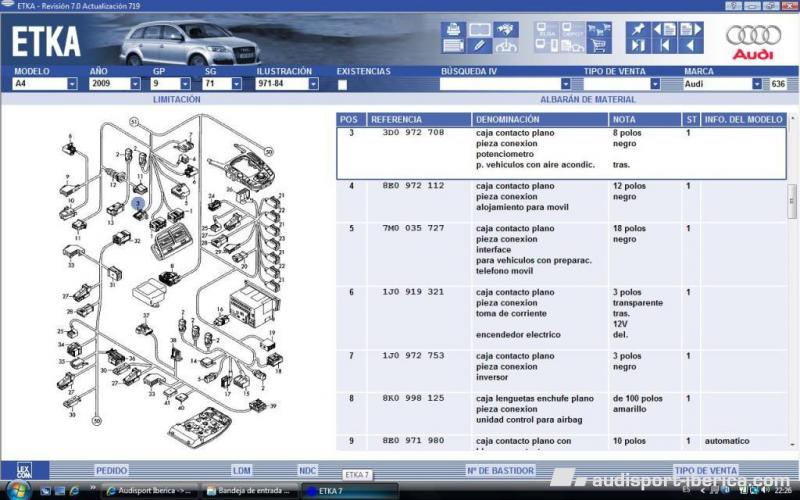The height and width of the screenshot is (500, 800).
Task: Select reference 1J0 972 753
Action: tap(413, 356)
